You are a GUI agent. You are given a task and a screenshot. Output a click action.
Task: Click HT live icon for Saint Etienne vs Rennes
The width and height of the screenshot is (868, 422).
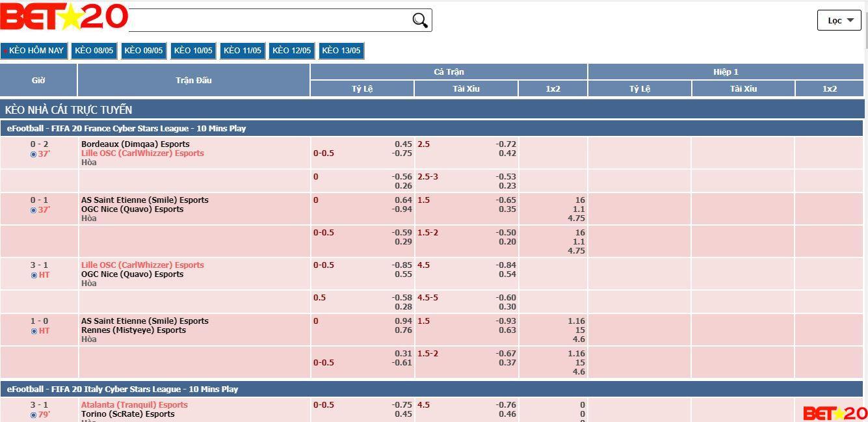[x=34, y=331]
